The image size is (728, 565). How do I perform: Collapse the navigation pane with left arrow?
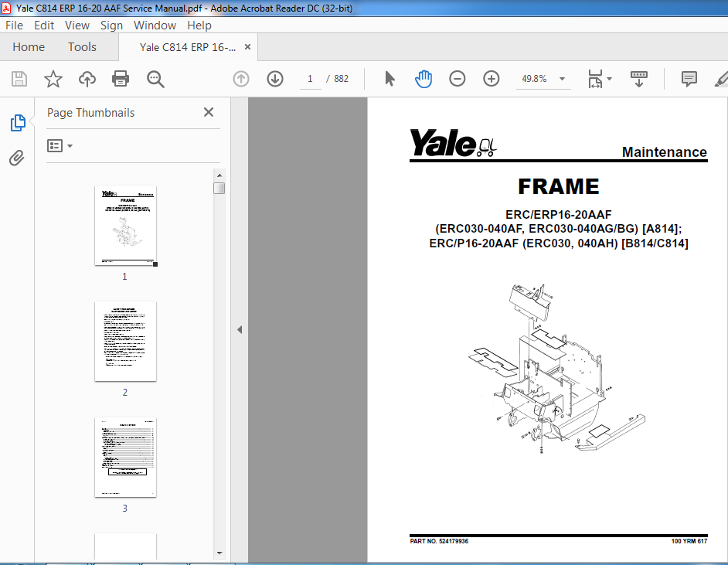pos(240,329)
